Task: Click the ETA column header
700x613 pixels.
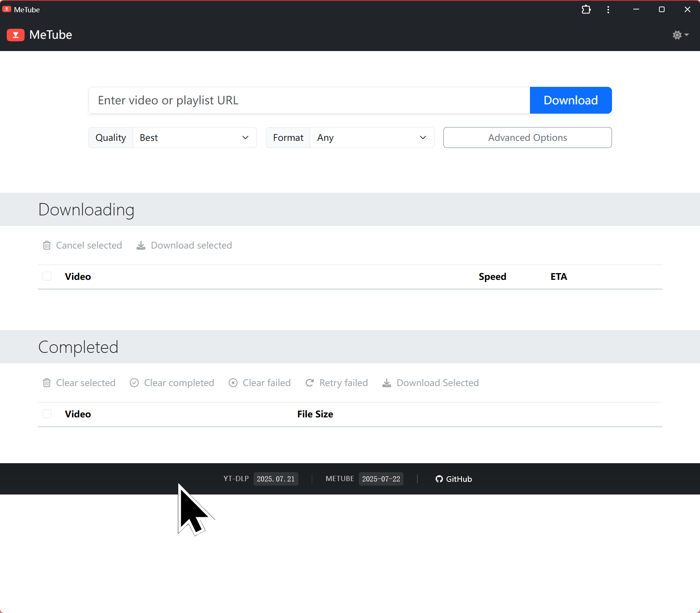Action: tap(559, 277)
